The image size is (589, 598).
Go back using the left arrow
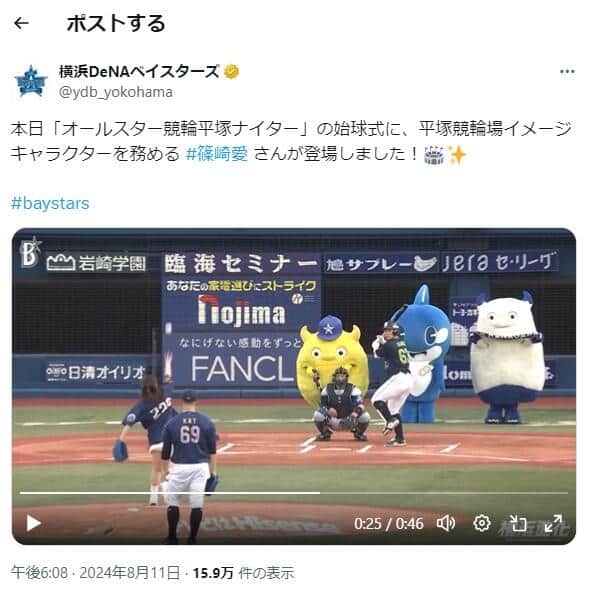pyautogui.click(x=21, y=24)
